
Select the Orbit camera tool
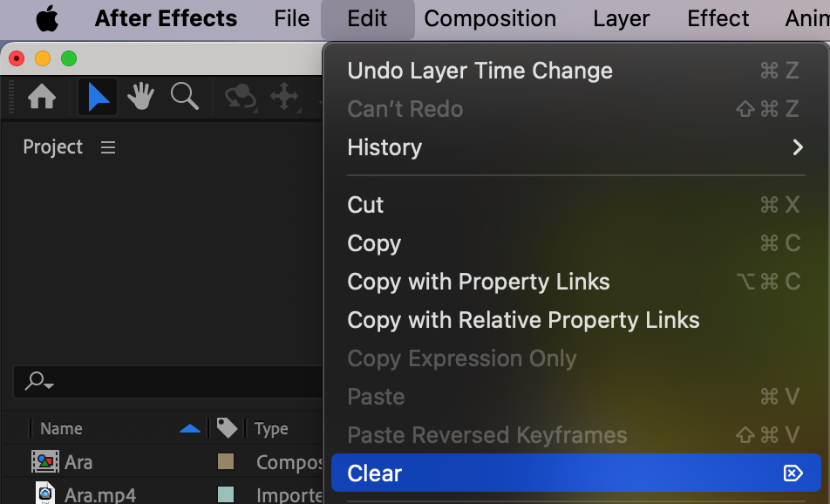[241, 97]
